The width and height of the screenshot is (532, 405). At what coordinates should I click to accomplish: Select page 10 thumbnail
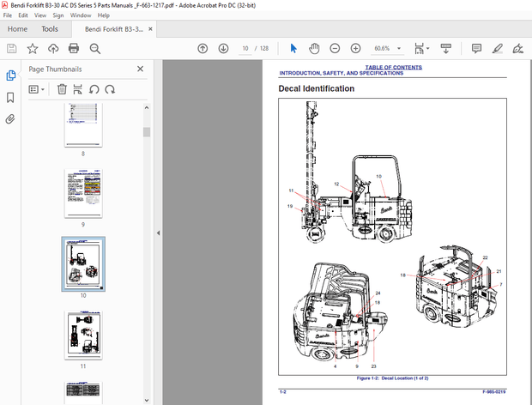point(83,264)
